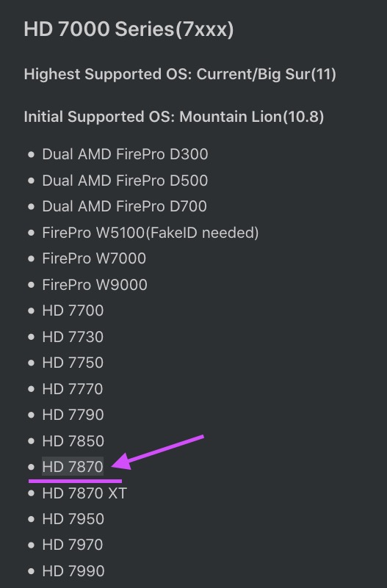
Task: Click HD 7950 list item
Action: click(73, 519)
